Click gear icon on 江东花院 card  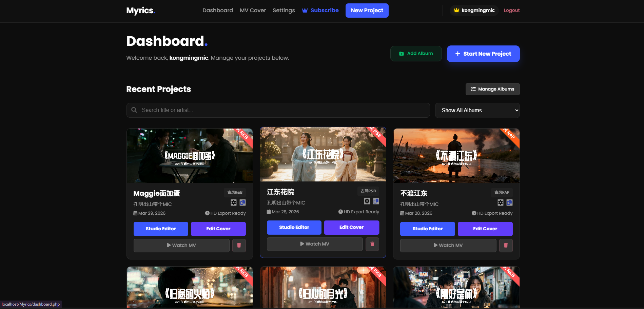(x=367, y=201)
